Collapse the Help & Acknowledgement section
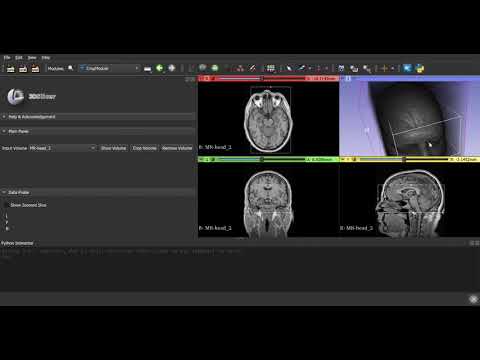Viewport: 480px width, 360px height. pos(98,117)
